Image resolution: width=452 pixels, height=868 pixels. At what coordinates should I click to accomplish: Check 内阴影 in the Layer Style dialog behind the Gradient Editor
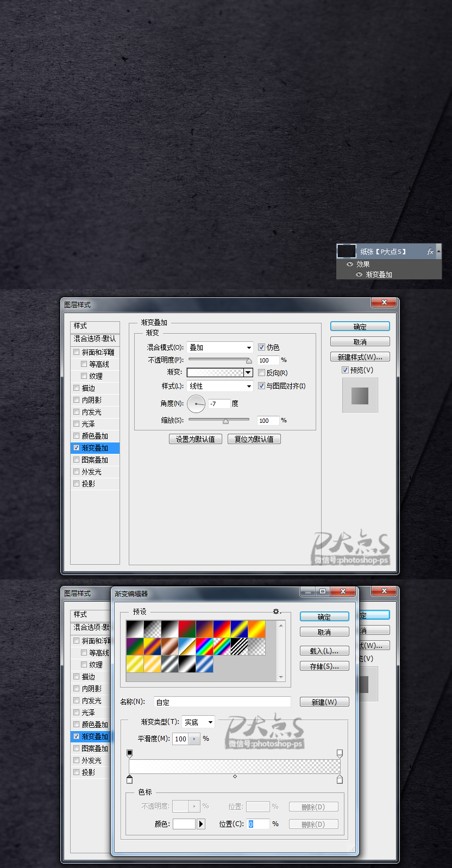coord(77,689)
